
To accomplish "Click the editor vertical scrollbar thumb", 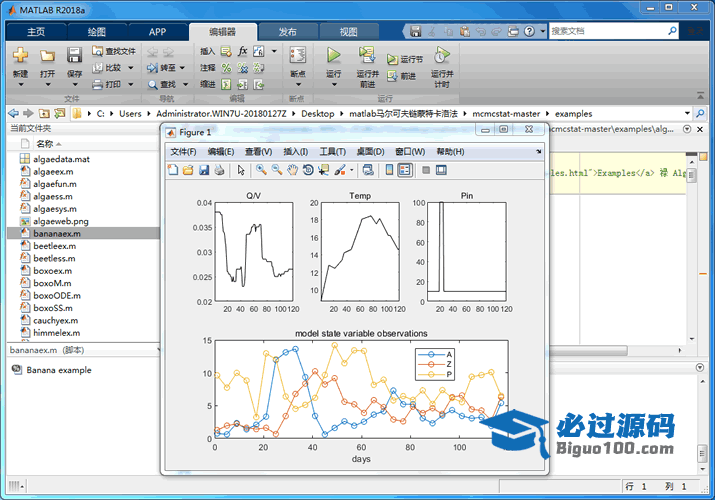I will pyautogui.click(x=691, y=175).
